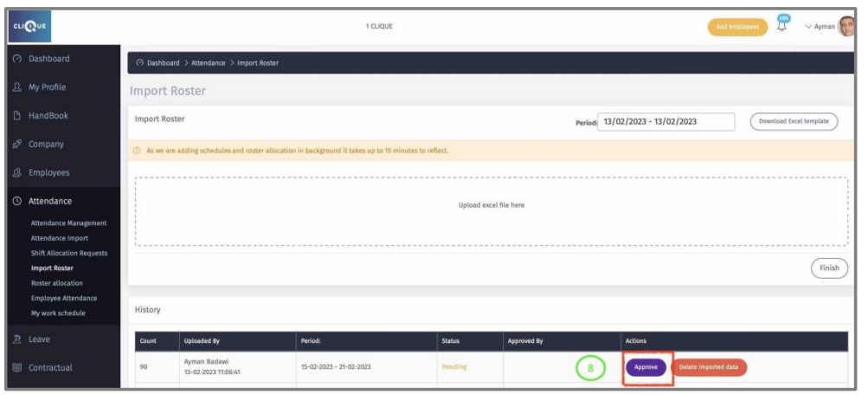Click the Clique logo in header
Viewport: 868px width, 395px height.
30,26
